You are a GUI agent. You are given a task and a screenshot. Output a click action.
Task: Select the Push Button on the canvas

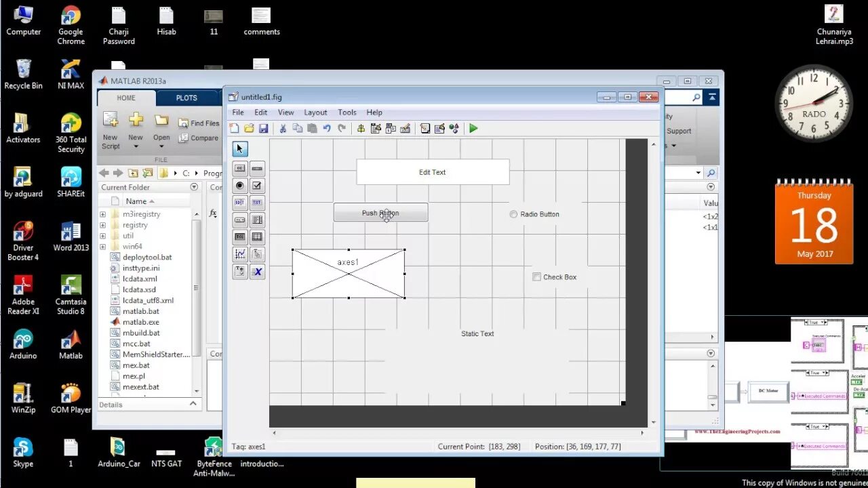(380, 212)
